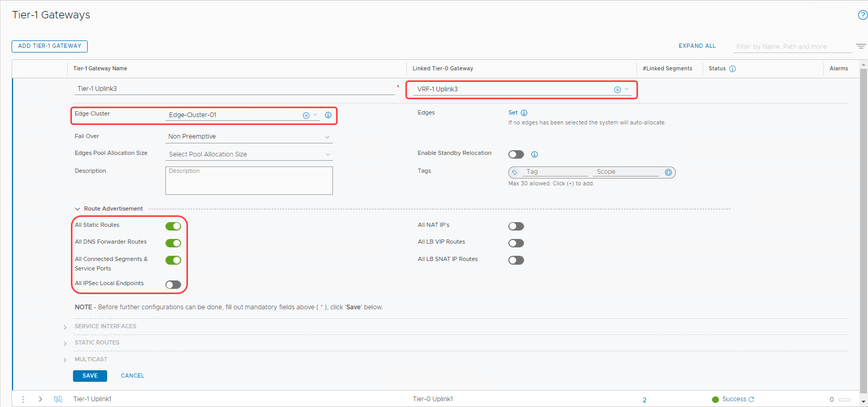Open the Fail Over dropdown
Screen dimensions: 868x407
pyautogui.click(x=249, y=137)
